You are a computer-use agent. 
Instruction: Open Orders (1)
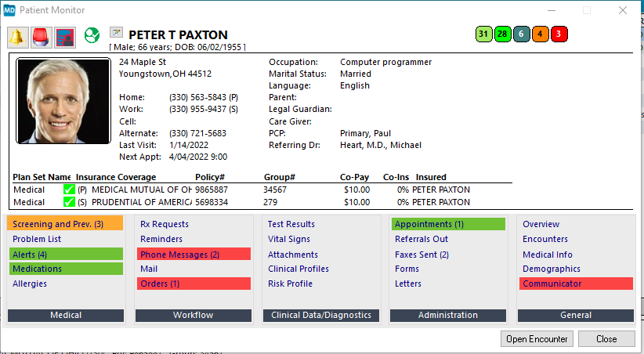click(194, 284)
